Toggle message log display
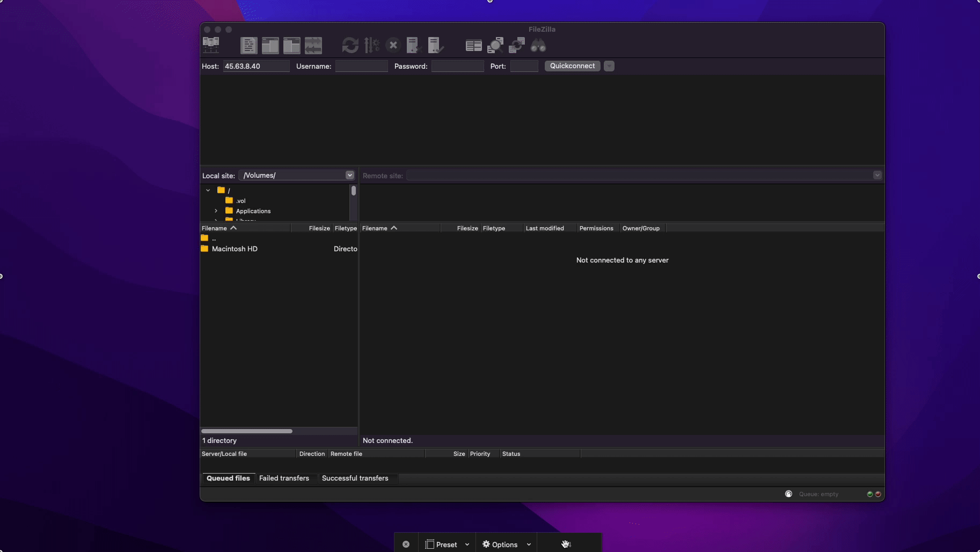 248,46
